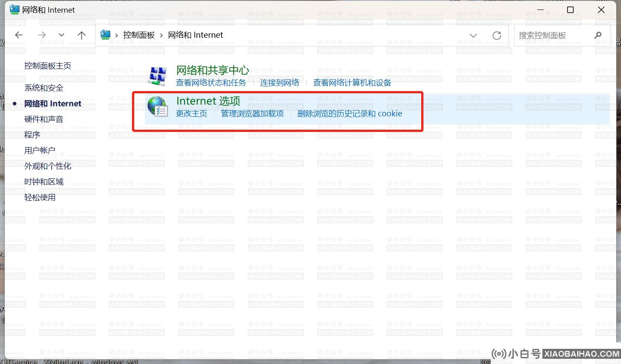
Task: Refresh the control panel view
Action: click(x=497, y=35)
